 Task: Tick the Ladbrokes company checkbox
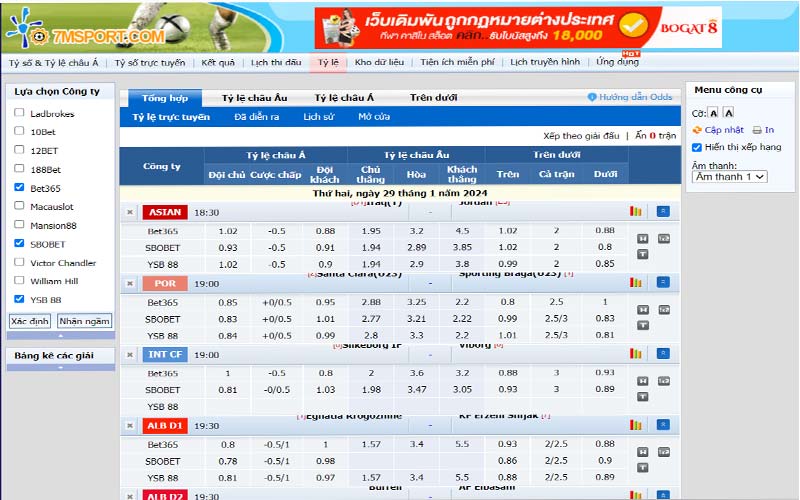(x=19, y=113)
